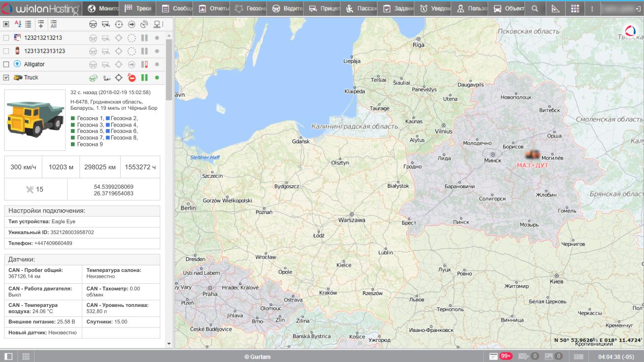Toggle the select-all units checkbox

coord(6,24)
